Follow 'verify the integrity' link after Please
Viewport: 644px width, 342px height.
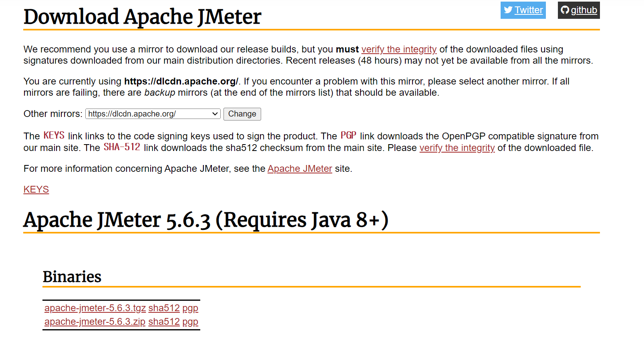[457, 148]
